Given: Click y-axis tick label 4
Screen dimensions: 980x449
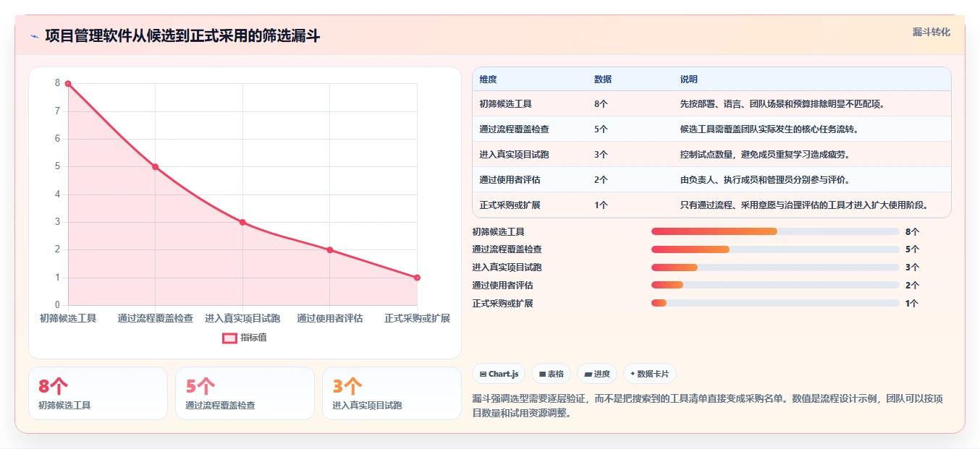Looking at the screenshot, I should (57, 194).
